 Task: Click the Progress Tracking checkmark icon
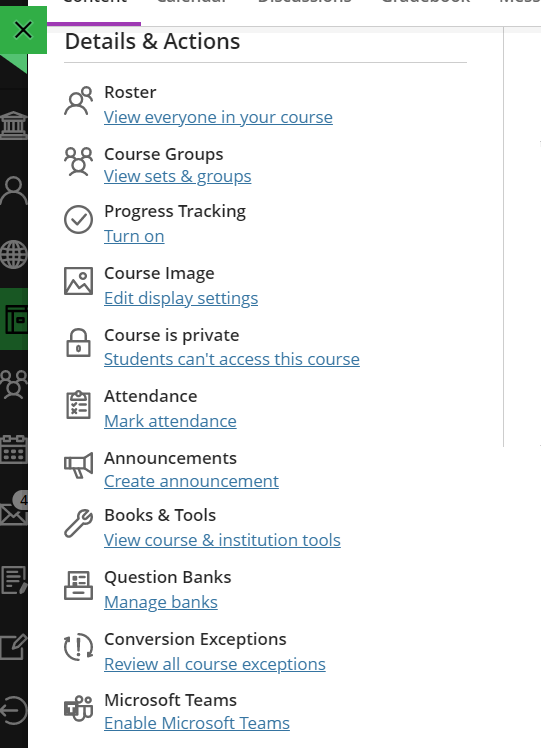click(x=78, y=219)
